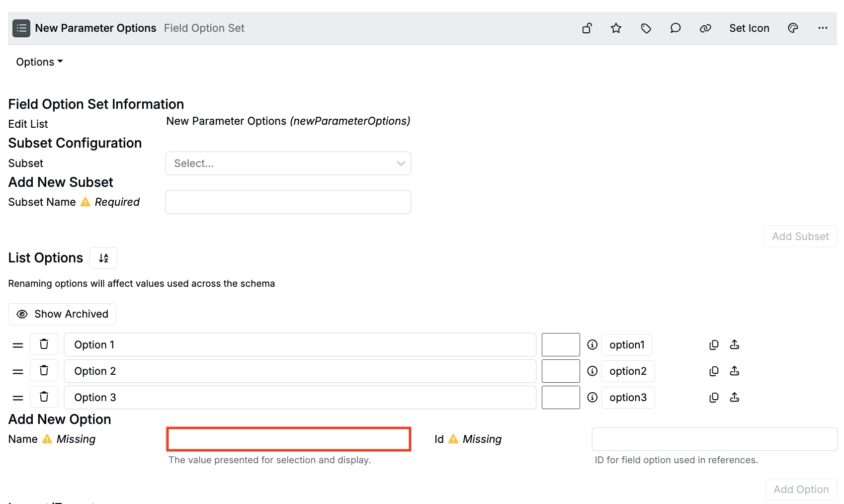Copy the option3 row
The height and width of the screenshot is (504, 844).
(714, 398)
